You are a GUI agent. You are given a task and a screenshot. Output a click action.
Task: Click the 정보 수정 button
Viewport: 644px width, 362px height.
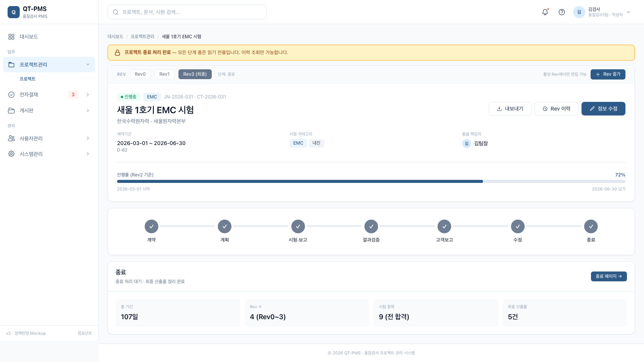[603, 109]
